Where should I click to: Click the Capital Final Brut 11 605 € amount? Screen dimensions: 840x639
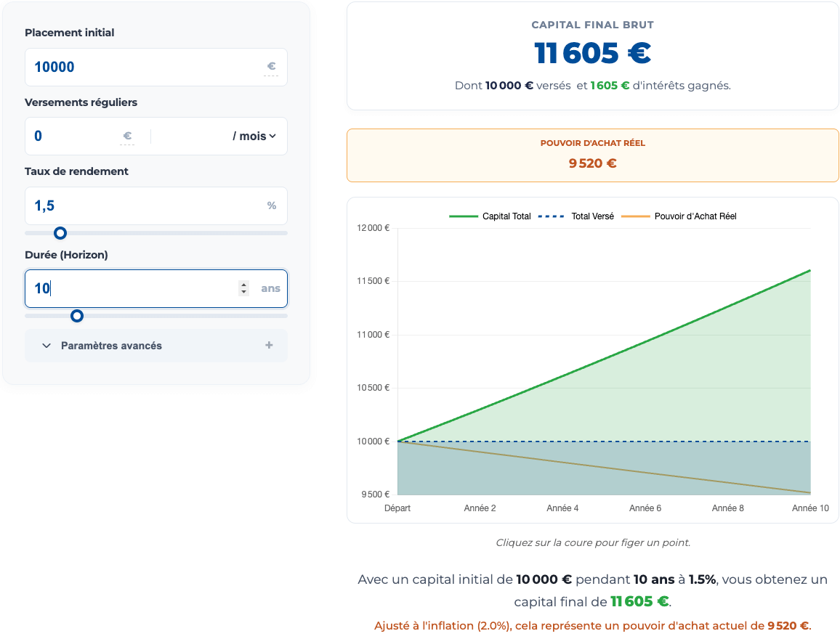pyautogui.click(x=592, y=53)
